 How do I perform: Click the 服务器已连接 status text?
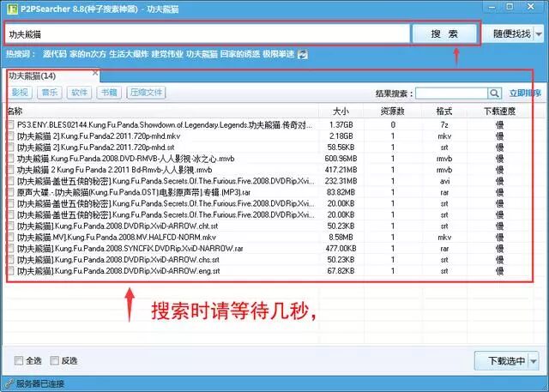[x=40, y=383]
